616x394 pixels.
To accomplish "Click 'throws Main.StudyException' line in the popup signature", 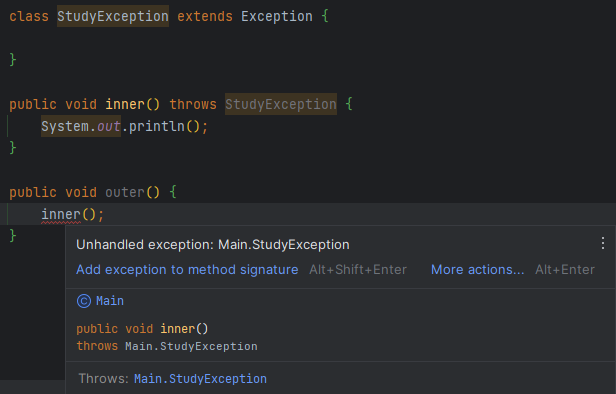I will click(167, 346).
